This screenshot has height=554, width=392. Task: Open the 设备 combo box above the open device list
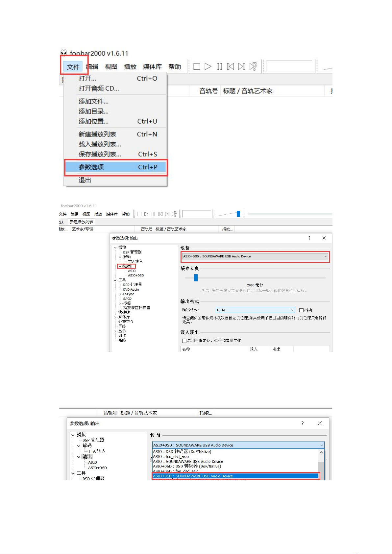(238, 445)
